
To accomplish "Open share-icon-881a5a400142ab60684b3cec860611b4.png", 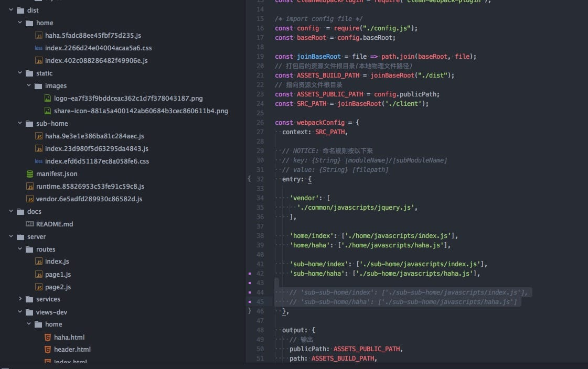I will click(x=141, y=111).
